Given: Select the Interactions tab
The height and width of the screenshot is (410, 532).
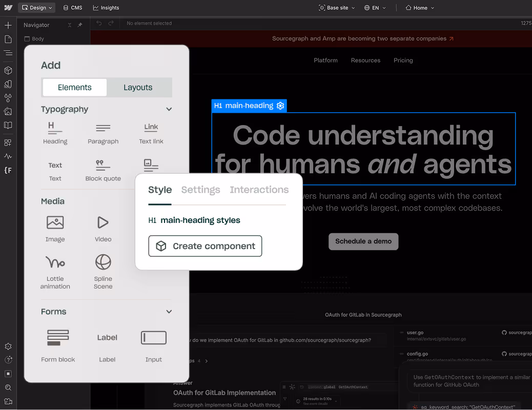Looking at the screenshot, I should 259,190.
